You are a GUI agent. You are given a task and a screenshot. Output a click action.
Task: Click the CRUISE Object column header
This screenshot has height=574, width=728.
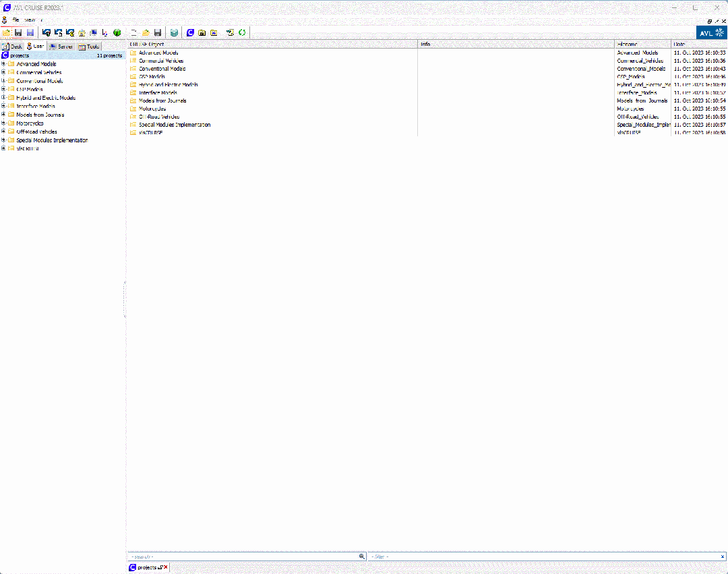point(272,44)
